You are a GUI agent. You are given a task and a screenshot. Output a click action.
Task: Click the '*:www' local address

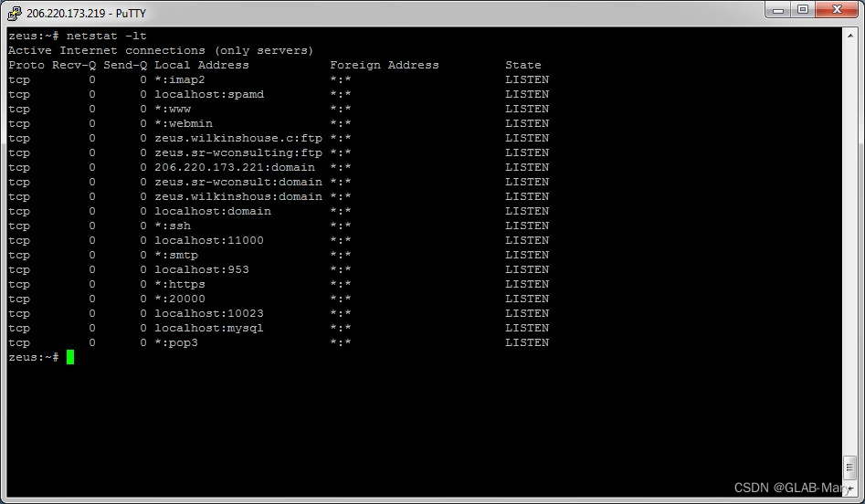[173, 110]
